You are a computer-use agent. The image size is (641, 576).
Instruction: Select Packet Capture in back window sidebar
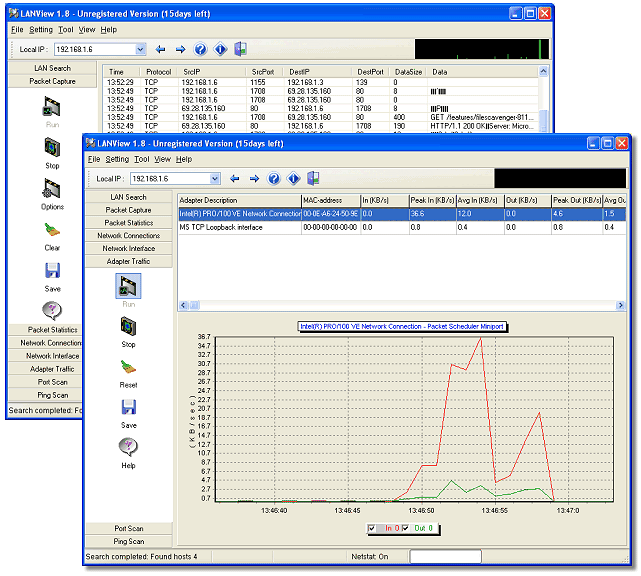pos(52,81)
